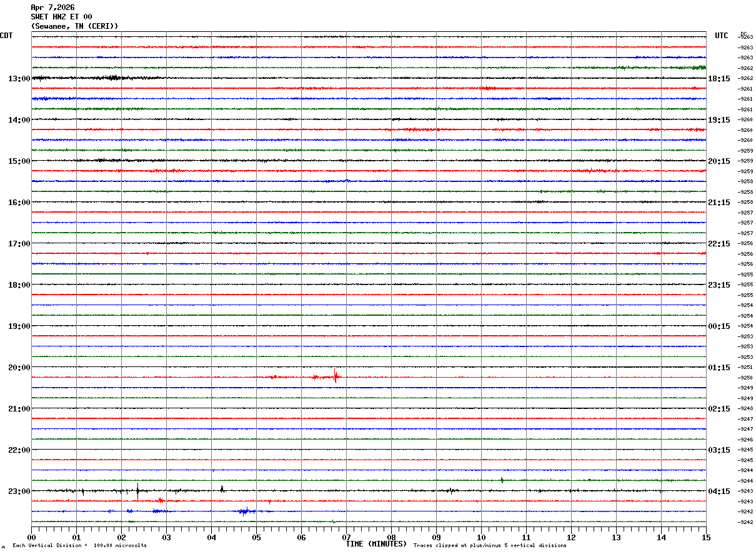The width and height of the screenshot is (756, 554).
Task: Click the DC offset value "-9250"
Action: pos(745,378)
